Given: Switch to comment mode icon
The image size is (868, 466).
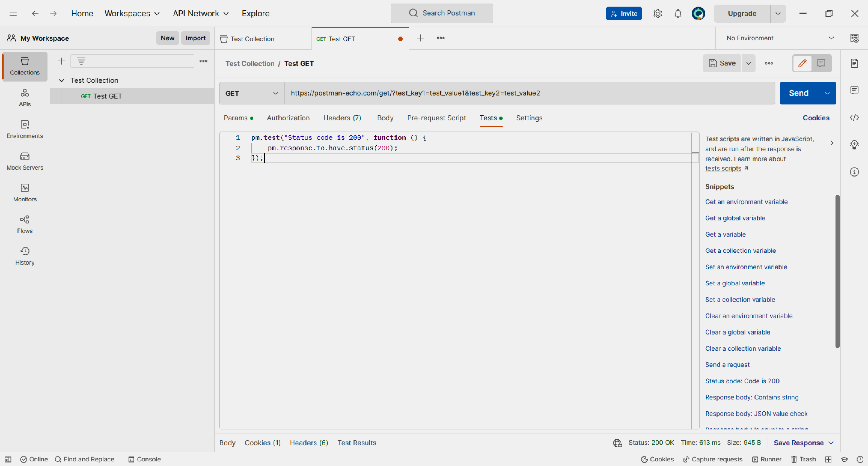Looking at the screenshot, I should click(x=821, y=63).
